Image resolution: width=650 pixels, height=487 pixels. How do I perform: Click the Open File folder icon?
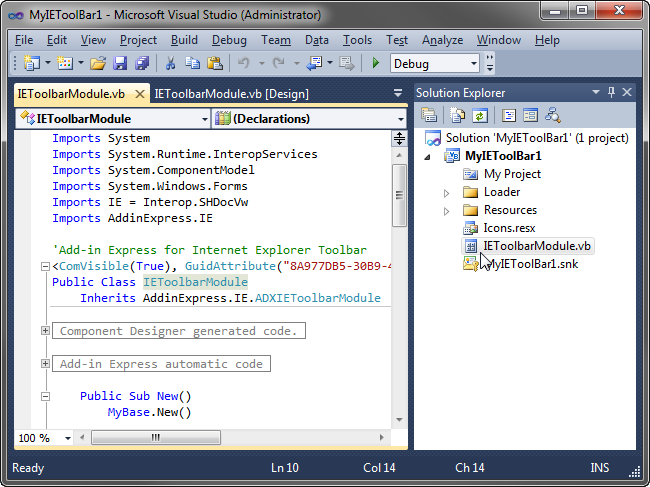click(x=98, y=63)
